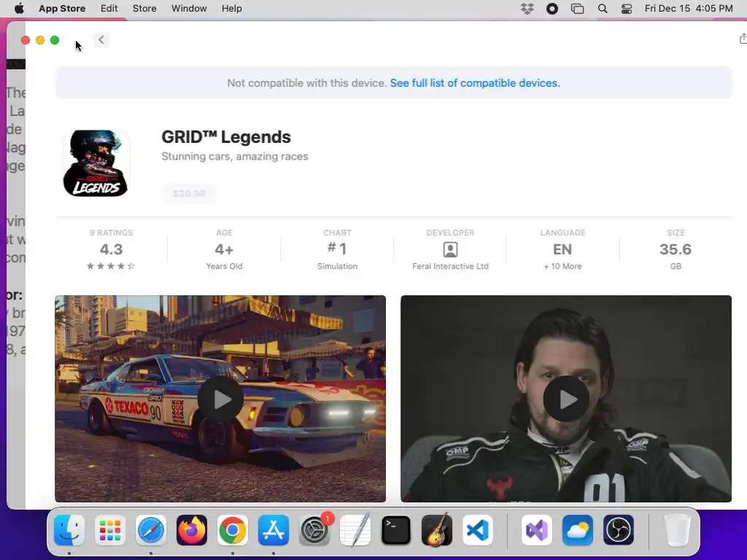Click the EN language value
Screen dimensions: 747x560
click(562, 249)
